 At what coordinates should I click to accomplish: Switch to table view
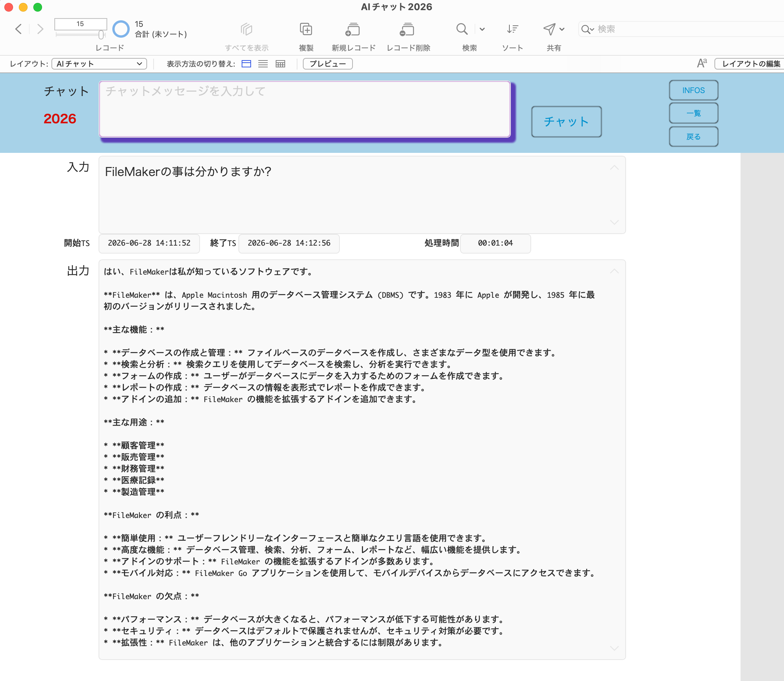pos(280,64)
